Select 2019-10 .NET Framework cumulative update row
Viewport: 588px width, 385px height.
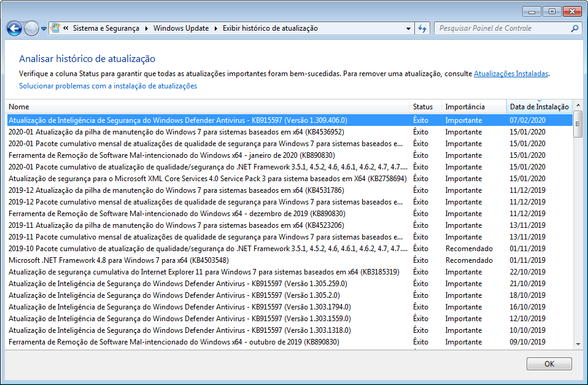coord(290,249)
